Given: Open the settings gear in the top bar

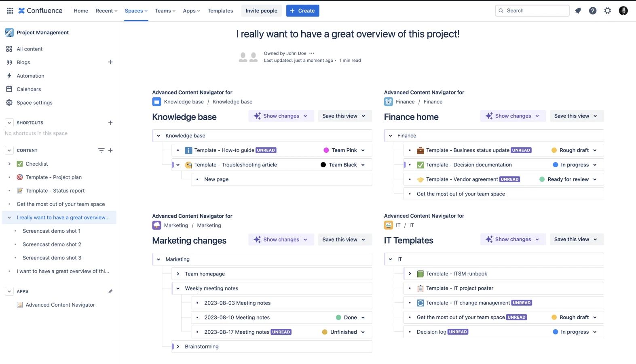Looking at the screenshot, I should click(x=608, y=11).
